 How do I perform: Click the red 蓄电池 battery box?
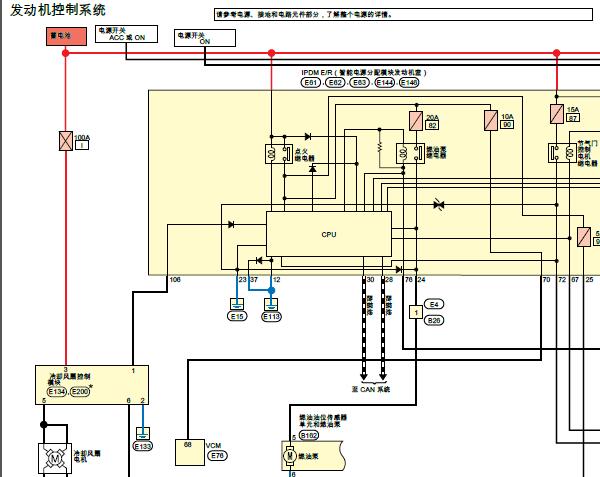66,36
